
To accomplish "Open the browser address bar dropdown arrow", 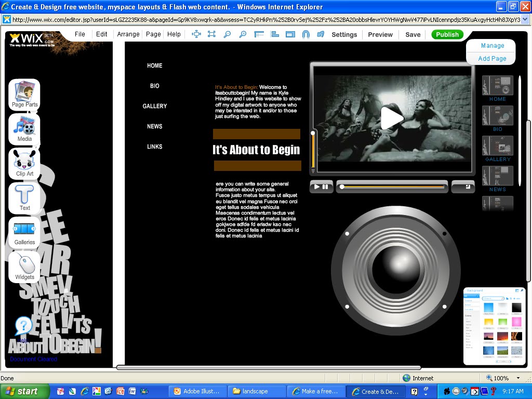I will pyautogui.click(x=525, y=19).
